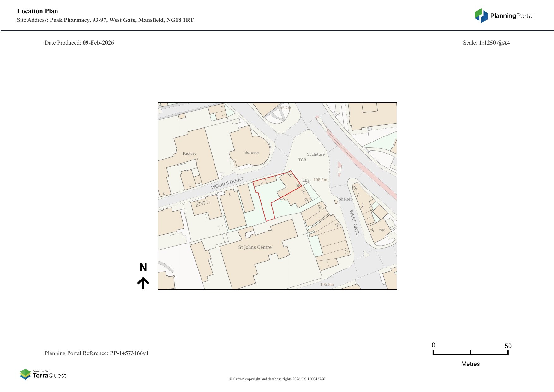Select the Surgery building on the map
The image size is (554, 392).
251,152
